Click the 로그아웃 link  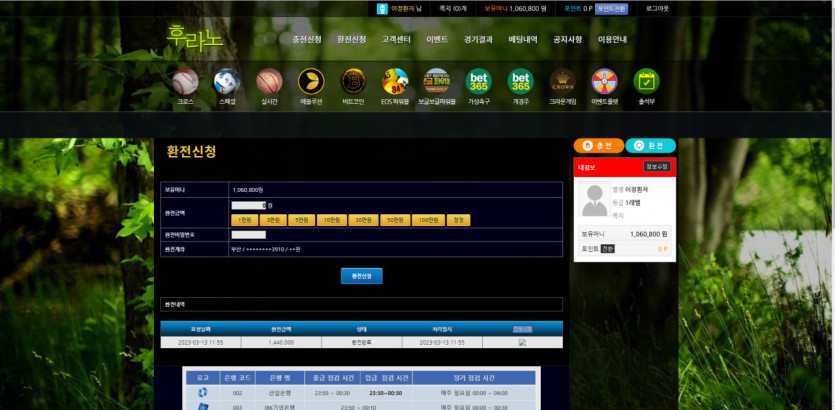(x=657, y=8)
